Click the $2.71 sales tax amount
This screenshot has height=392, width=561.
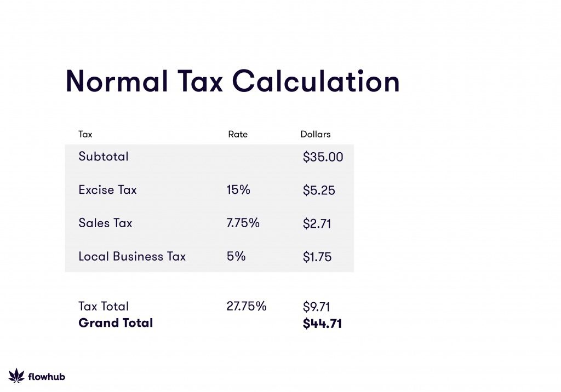(317, 224)
